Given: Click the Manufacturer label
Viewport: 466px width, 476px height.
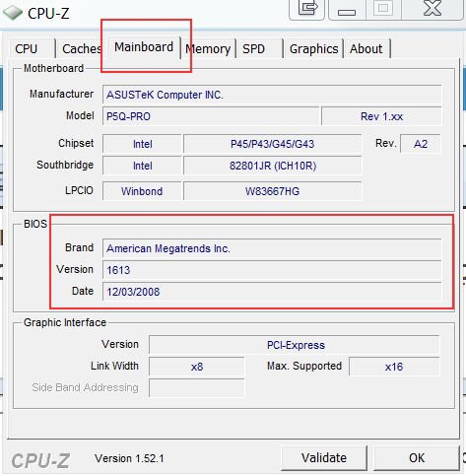Looking at the screenshot, I should coord(61,94).
